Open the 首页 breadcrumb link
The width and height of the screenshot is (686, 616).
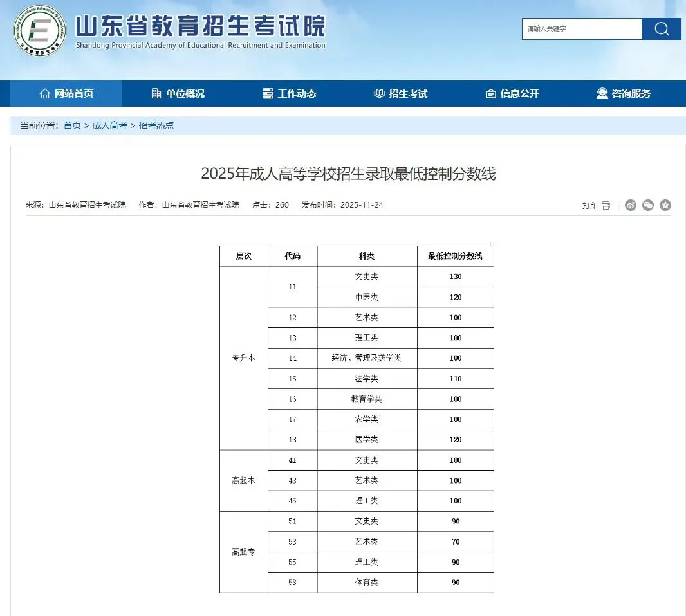tap(72, 125)
